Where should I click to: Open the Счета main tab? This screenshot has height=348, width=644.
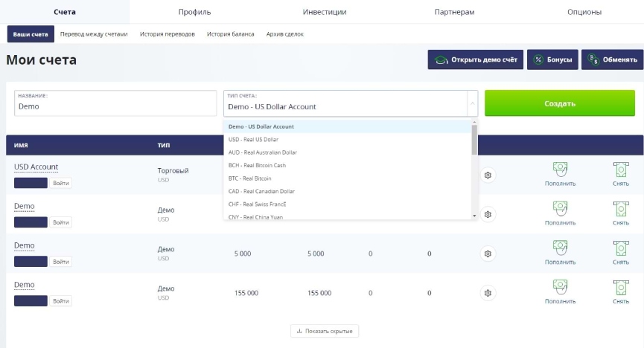click(65, 12)
